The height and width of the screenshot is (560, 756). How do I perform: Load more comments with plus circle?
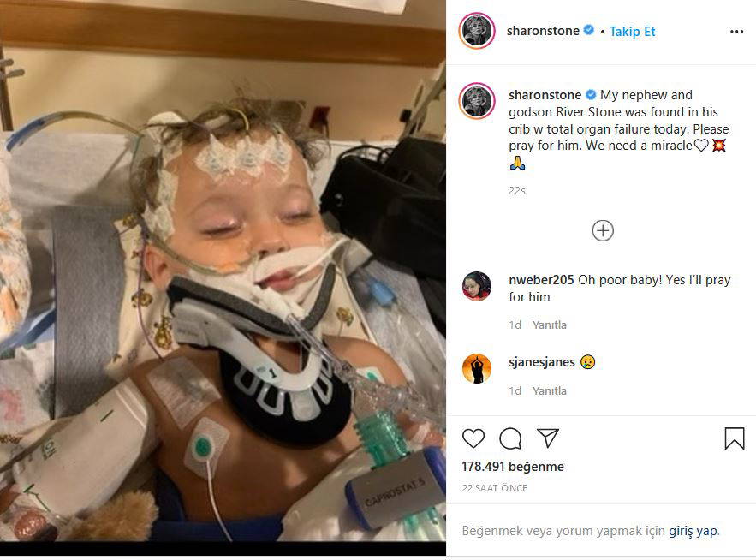point(603,230)
